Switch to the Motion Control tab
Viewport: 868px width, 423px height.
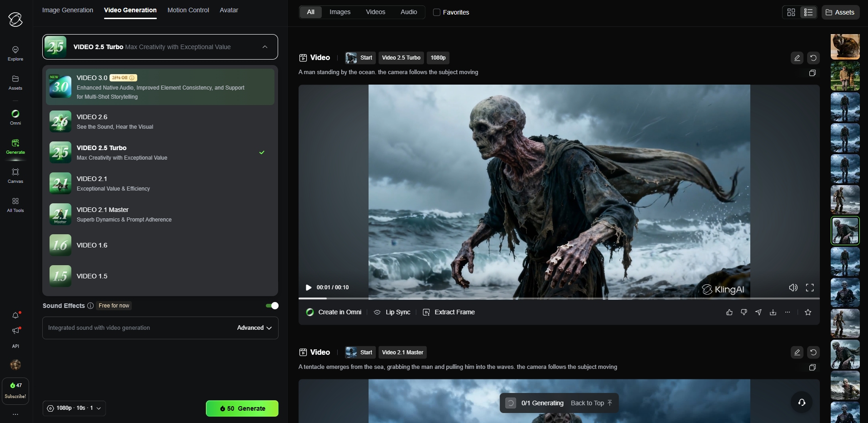[x=188, y=10]
